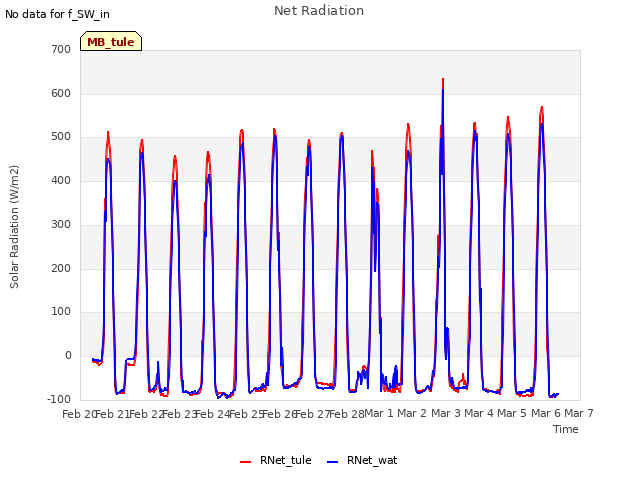The width and height of the screenshot is (640, 480).
Task: Click the red RNet_tule legend swatch
Action: click(245, 462)
